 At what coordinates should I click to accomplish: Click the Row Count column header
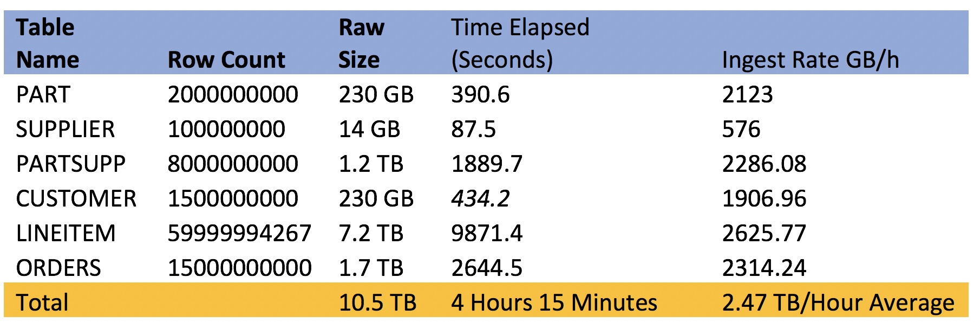[226, 60]
